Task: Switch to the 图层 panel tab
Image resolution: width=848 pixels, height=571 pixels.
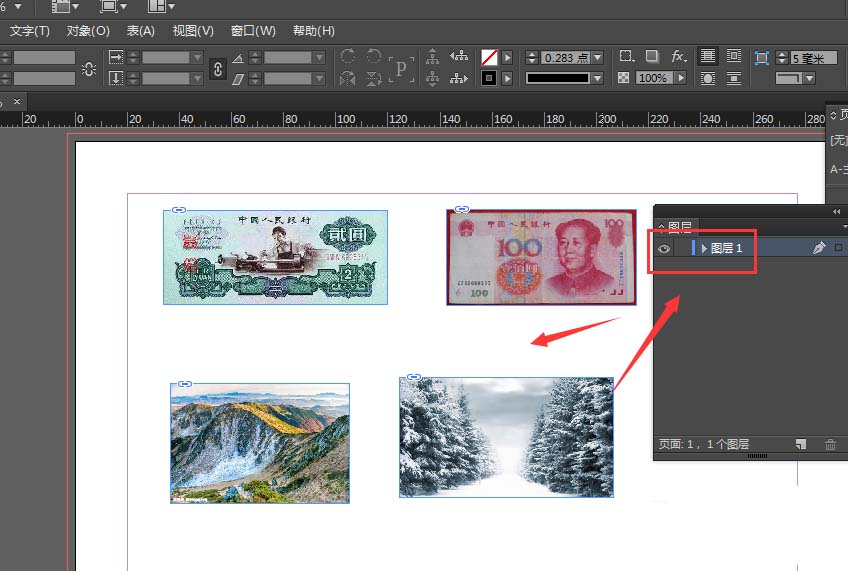Action: (677, 226)
